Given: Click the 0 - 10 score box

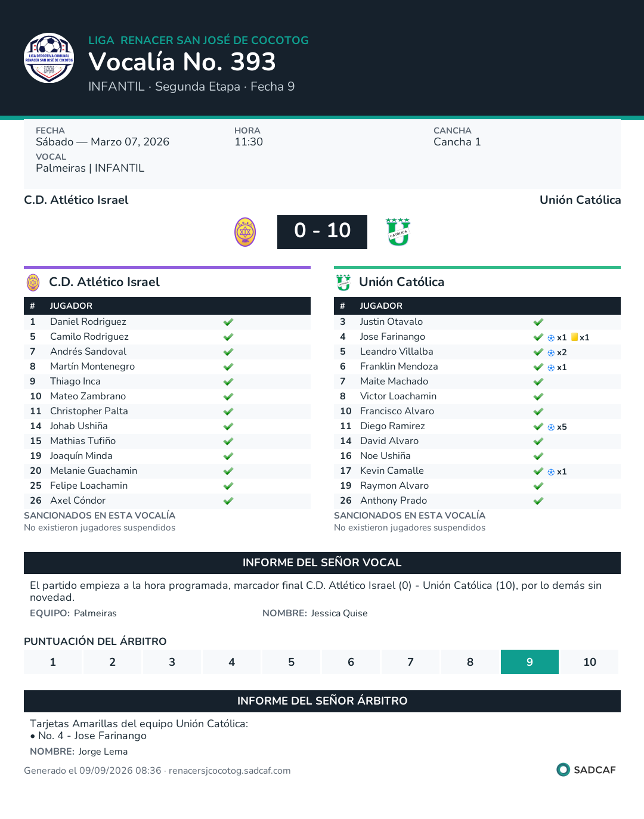Looking at the screenshot, I should [x=322, y=232].
